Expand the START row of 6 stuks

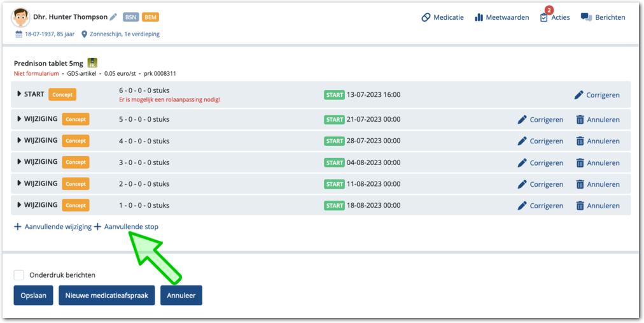point(18,94)
